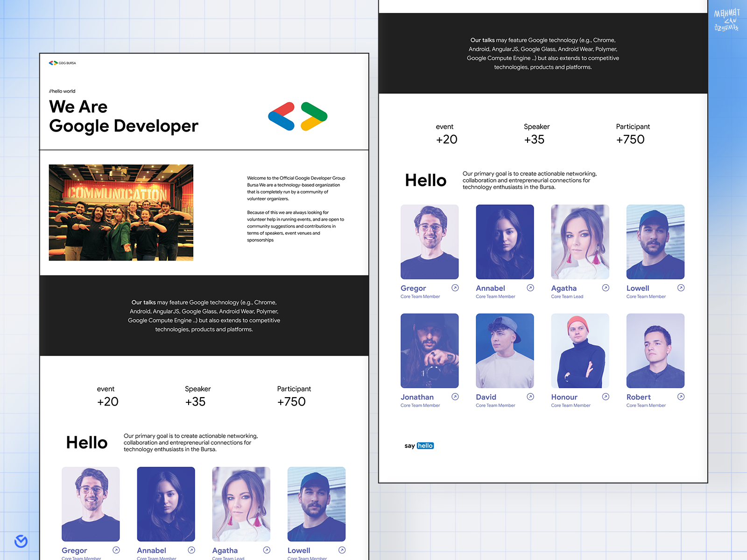
Task: Click the "Our talks" banner text on the right page
Action: 543,54
